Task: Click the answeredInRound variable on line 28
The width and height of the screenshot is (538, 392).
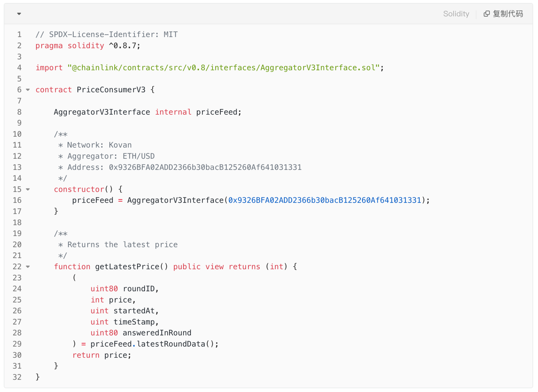Action: pos(157,333)
